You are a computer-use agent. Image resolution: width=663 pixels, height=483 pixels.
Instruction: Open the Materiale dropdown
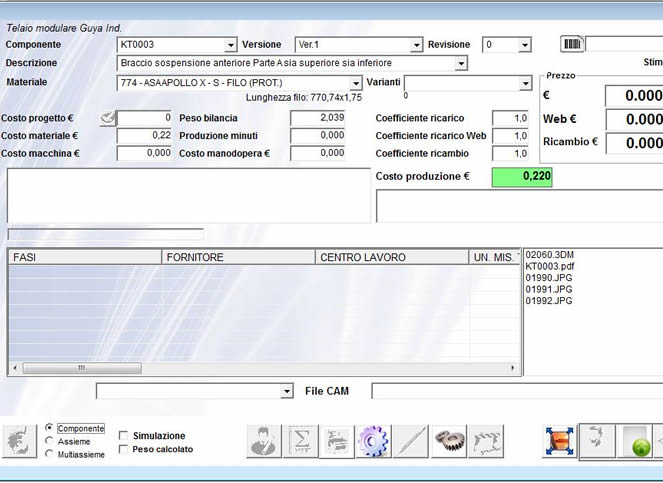(356, 83)
